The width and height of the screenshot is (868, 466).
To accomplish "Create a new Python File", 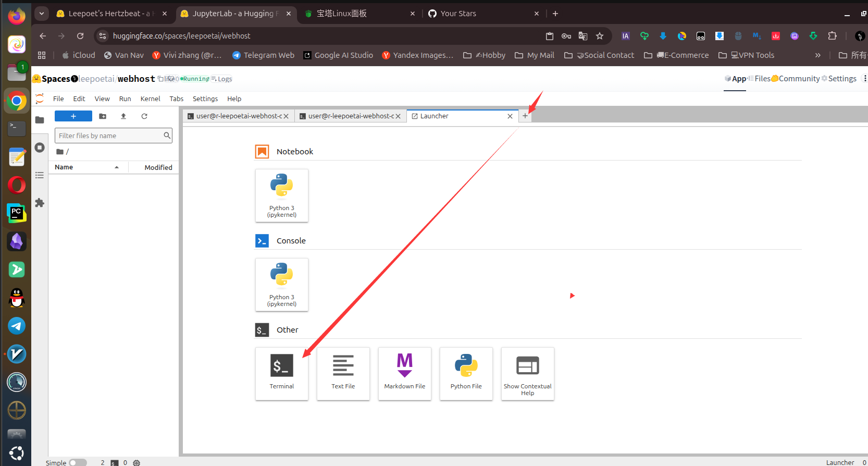I will point(466,373).
